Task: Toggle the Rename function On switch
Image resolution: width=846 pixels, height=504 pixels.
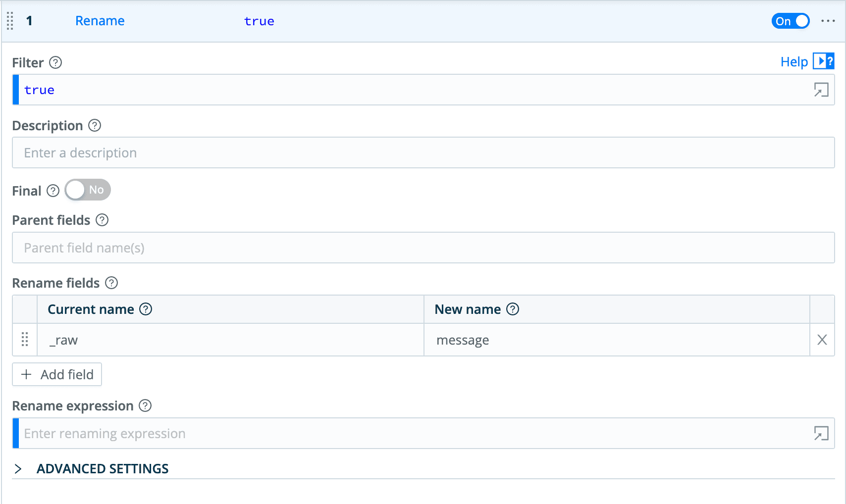Action: (790, 21)
